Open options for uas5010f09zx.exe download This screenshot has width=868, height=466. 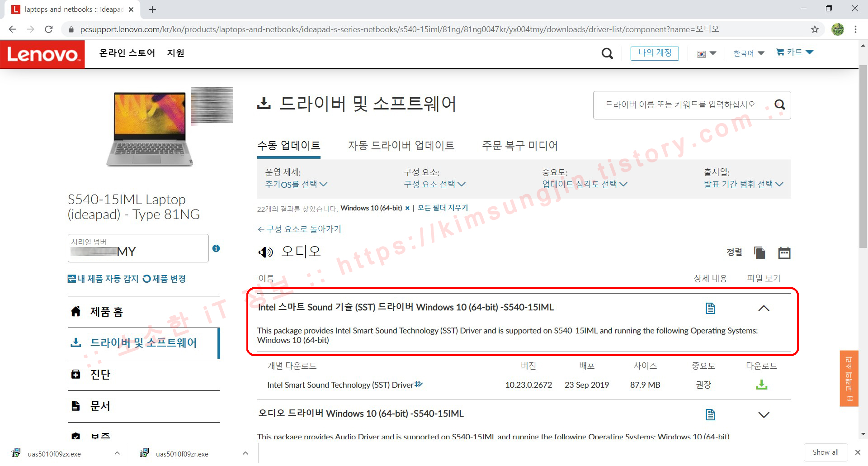(x=117, y=453)
